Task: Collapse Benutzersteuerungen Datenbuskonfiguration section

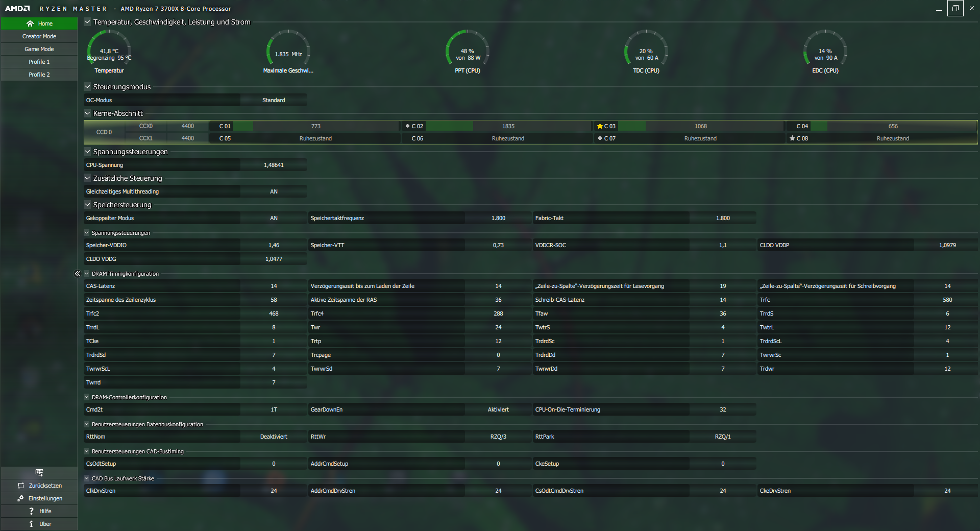Action: click(87, 424)
